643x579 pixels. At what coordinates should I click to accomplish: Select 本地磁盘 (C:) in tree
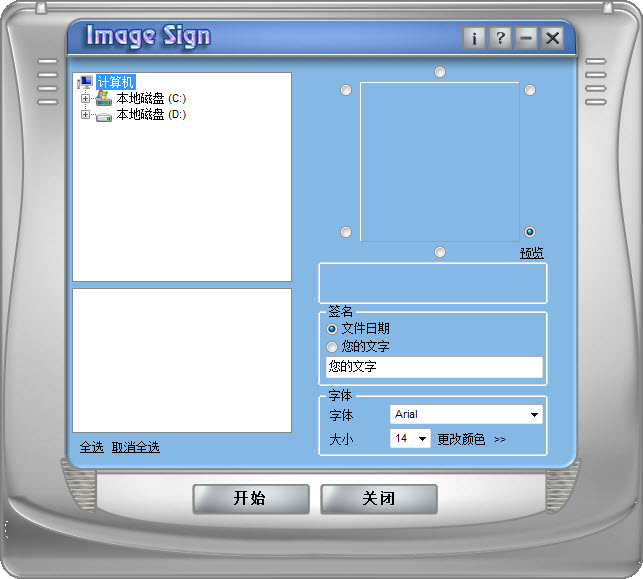click(x=151, y=98)
